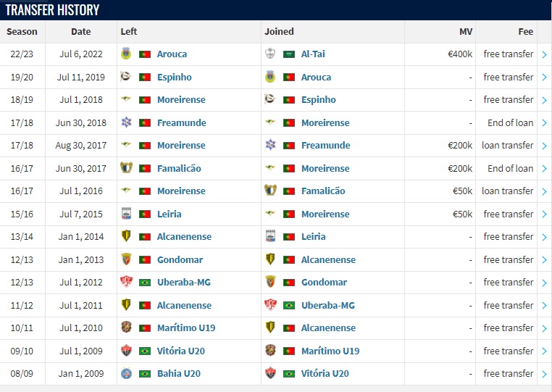The image size is (552, 392).
Task: Click the Saudi Arabia flag beside Al-Tai
Action: coord(289,54)
